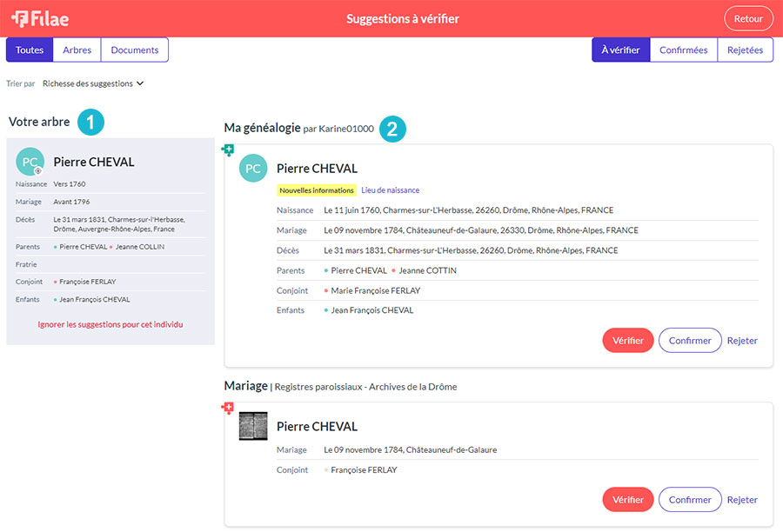The image size is (783, 532).
Task: Show the Rejetées suggestions
Action: (x=745, y=50)
